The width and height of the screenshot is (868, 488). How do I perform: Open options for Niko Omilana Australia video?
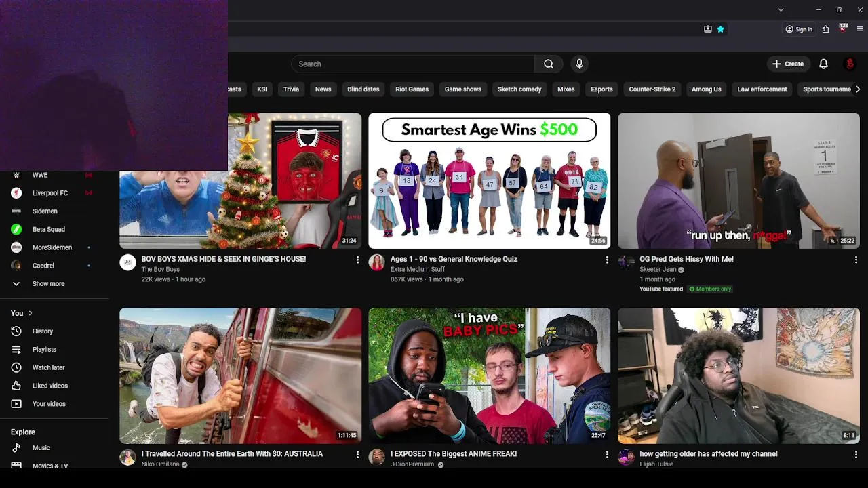coord(357,455)
